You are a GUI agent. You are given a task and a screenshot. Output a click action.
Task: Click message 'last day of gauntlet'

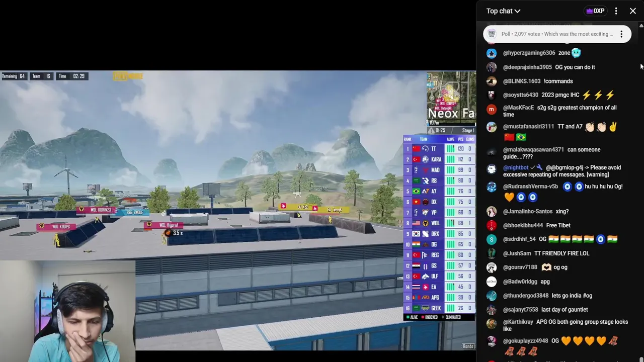click(x=565, y=310)
